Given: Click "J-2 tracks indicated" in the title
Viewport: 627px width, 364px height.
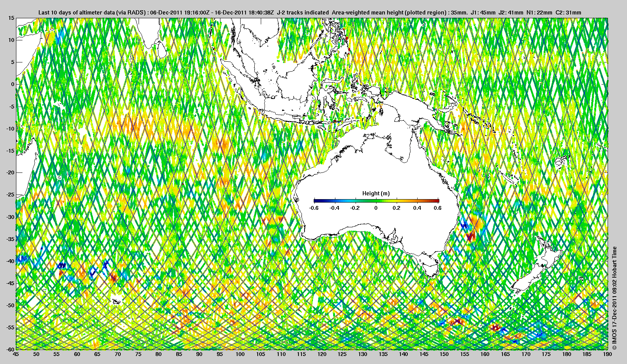Looking at the screenshot, I should 303,13.
